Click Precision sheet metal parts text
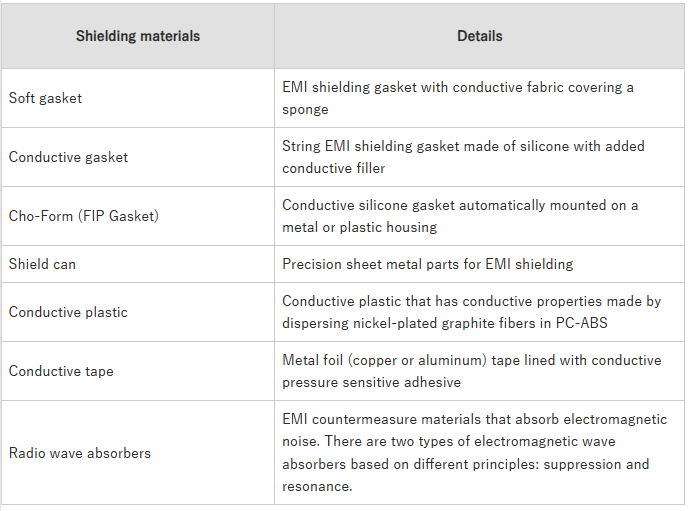The image size is (690, 511). click(x=427, y=264)
